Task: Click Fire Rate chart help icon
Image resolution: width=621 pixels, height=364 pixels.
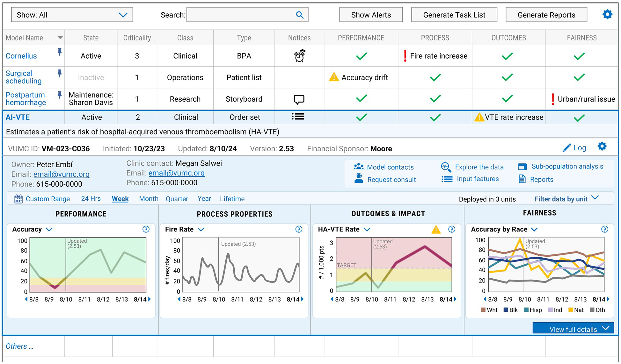Action: pos(299,229)
